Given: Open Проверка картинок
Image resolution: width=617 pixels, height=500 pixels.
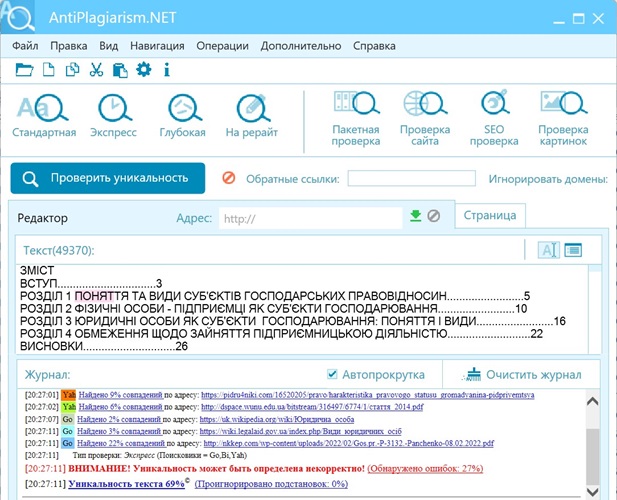Looking at the screenshot, I should coord(563,118).
